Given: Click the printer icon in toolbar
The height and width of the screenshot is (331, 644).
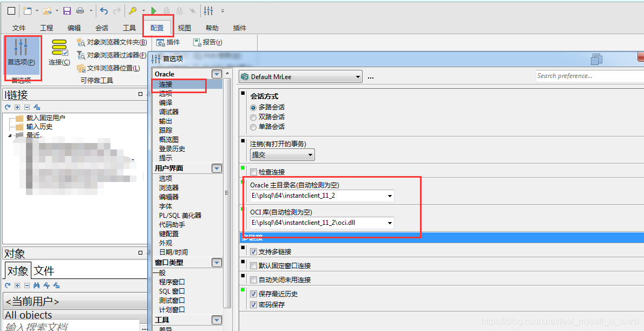Looking at the screenshot, I should 81,11.
